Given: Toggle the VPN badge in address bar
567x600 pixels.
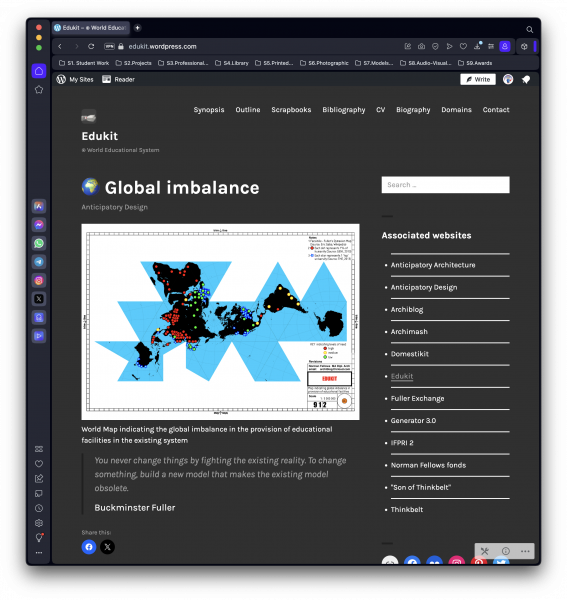Looking at the screenshot, I should click(109, 46).
